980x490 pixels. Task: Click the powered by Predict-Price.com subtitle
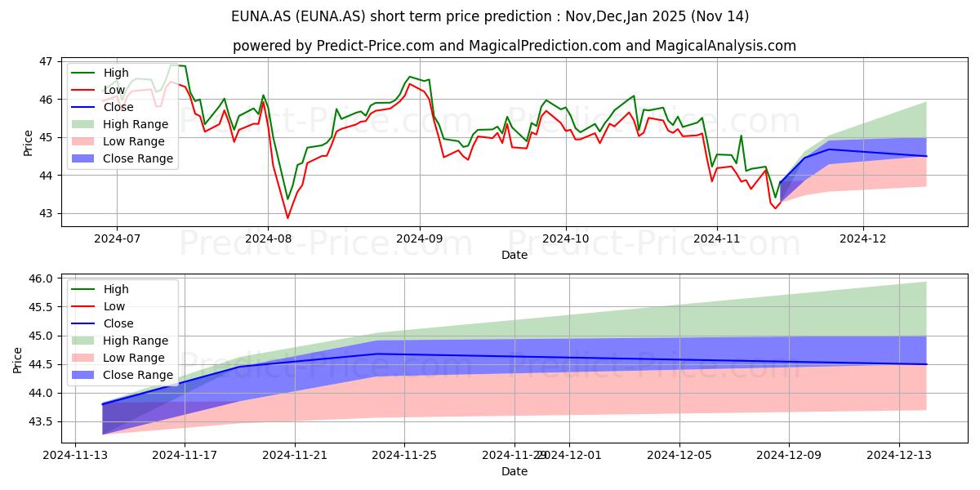coord(514,46)
